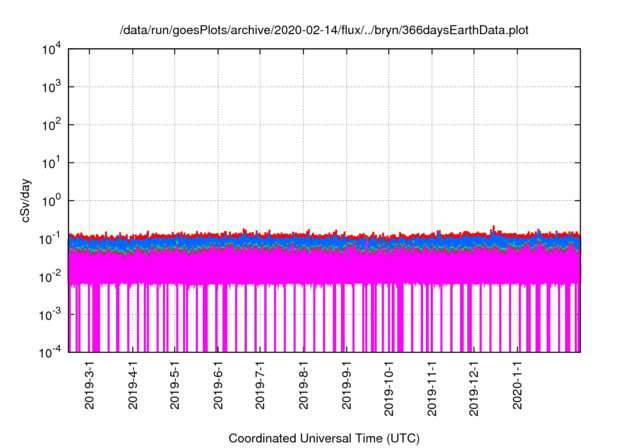Click the 2019-7-1 date tick label
This screenshot has height=448, width=640.
260,384
